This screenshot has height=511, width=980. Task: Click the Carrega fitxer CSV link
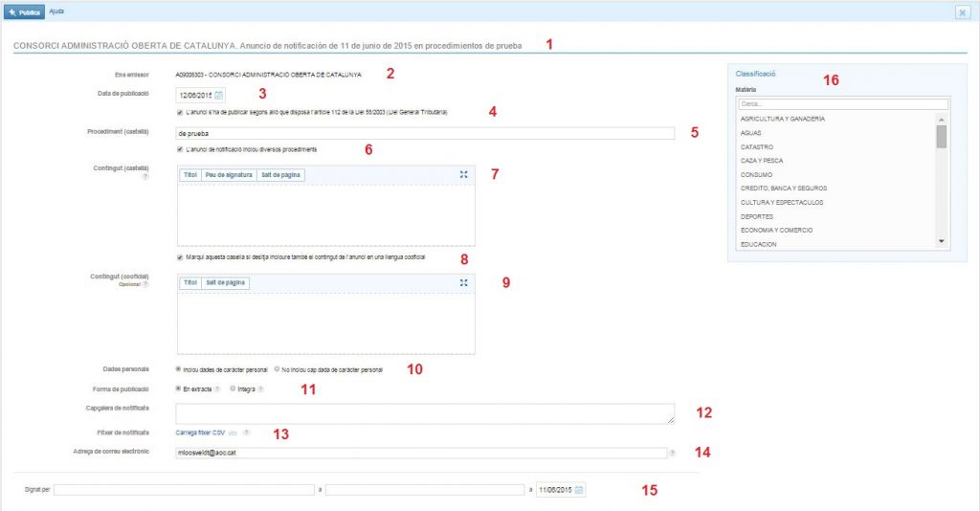point(200,433)
